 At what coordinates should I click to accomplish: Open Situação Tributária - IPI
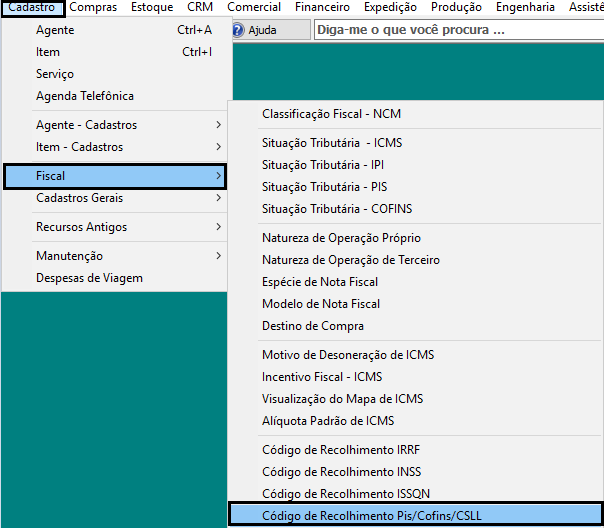(416, 165)
